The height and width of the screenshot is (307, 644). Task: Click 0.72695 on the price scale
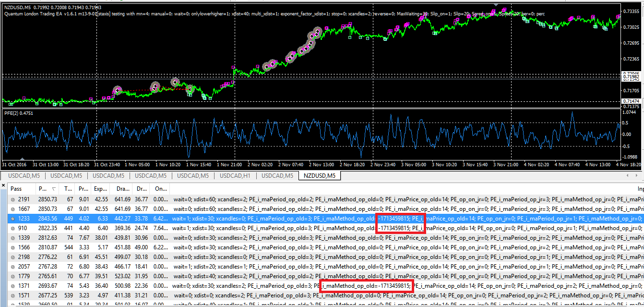click(632, 43)
